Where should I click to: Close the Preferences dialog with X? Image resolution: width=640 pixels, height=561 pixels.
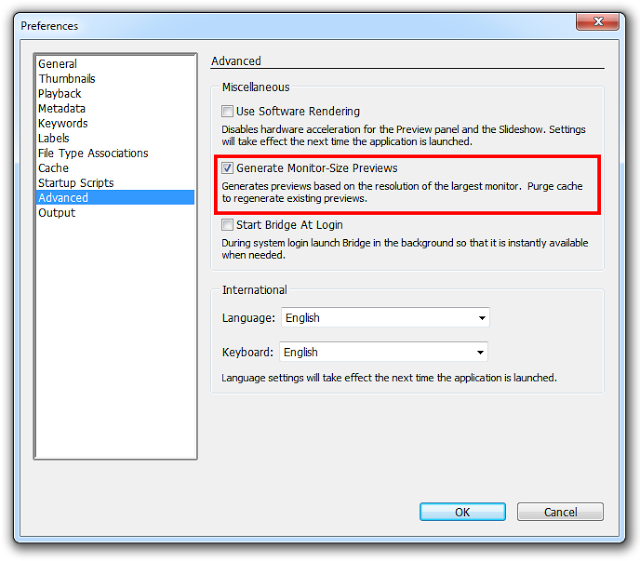(598, 22)
